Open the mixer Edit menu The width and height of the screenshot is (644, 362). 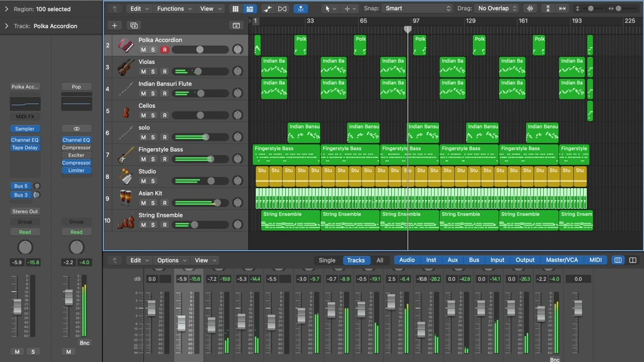[x=139, y=260]
